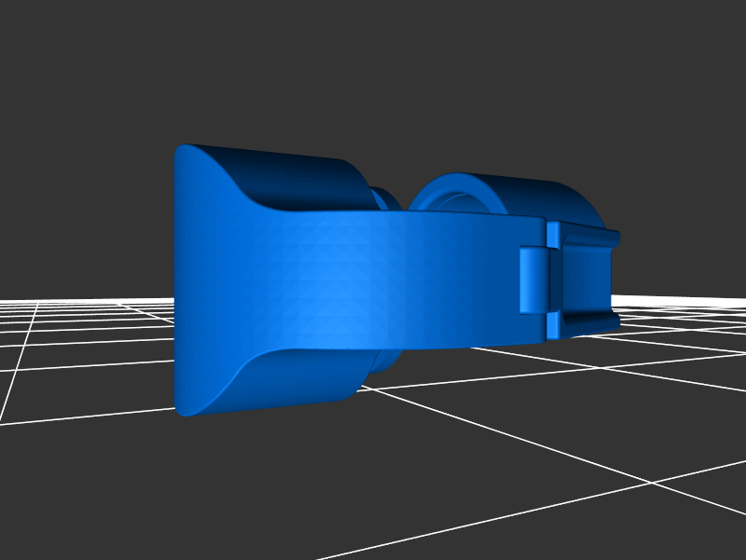Image resolution: width=746 pixels, height=560 pixels.
Task: Click the grid floor directly below the model
Action: pos(373,466)
